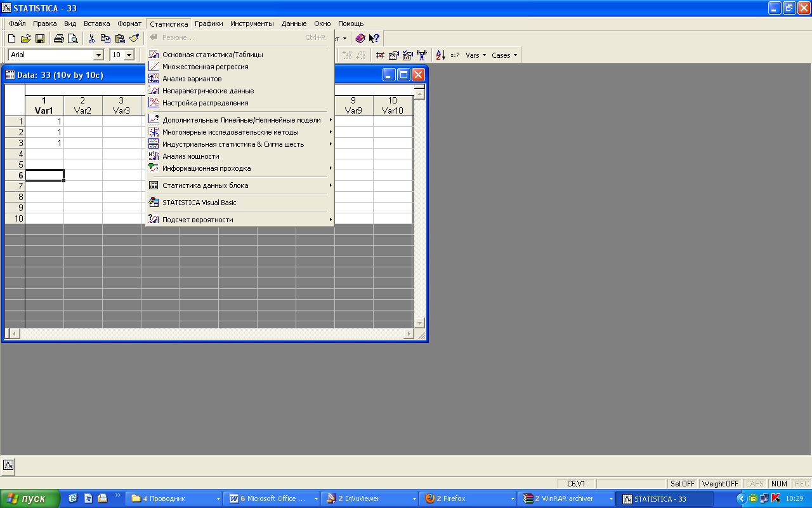Click the Var1 cell in row 1 containing 1
The image size is (812, 508).
(44, 121)
